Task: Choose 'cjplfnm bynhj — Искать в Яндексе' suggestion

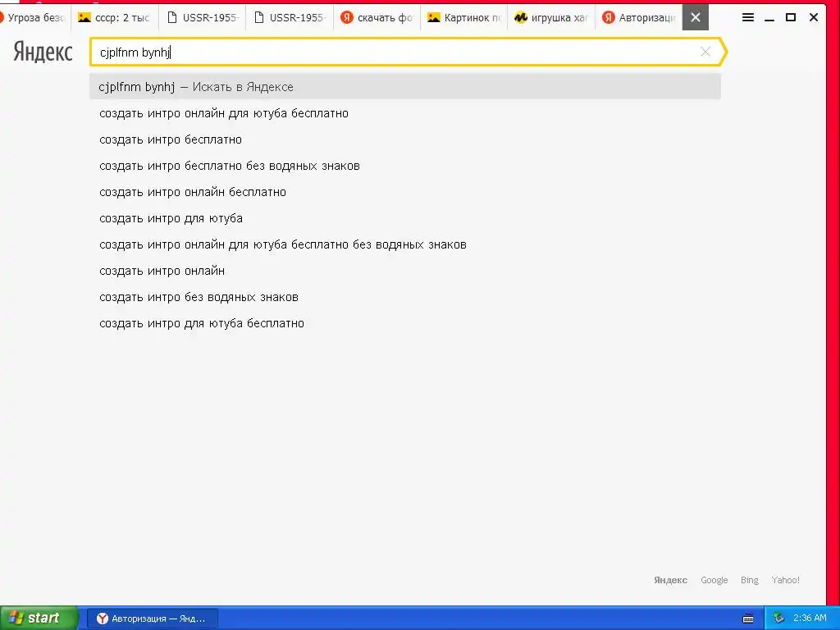Action: [405, 87]
